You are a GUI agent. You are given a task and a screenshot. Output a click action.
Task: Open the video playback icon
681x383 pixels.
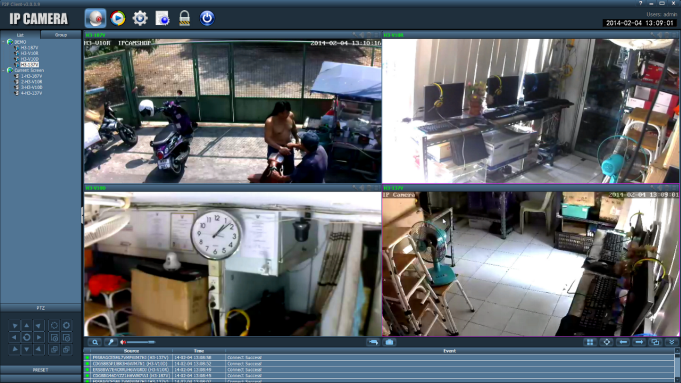(x=118, y=18)
